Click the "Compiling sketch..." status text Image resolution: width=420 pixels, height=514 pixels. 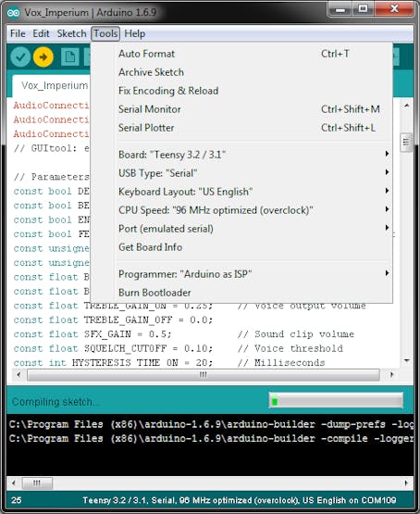[55, 402]
